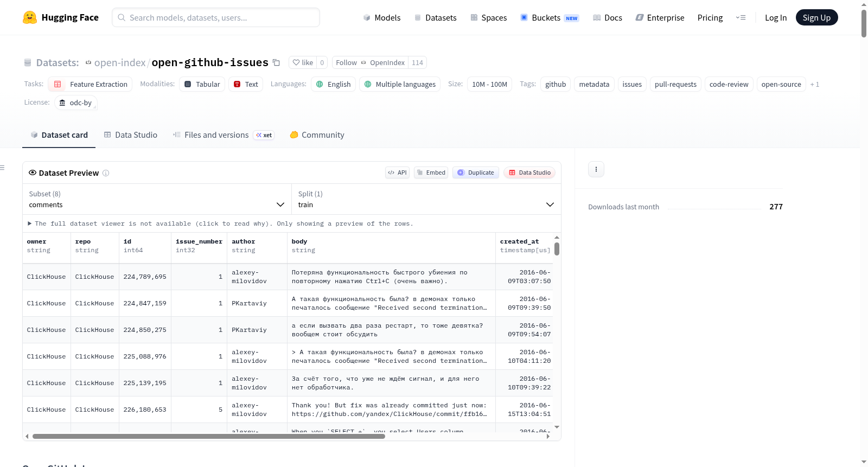The image size is (868, 467).
Task: Click the body cell starting "Thank you! But fix"
Action: (391, 410)
